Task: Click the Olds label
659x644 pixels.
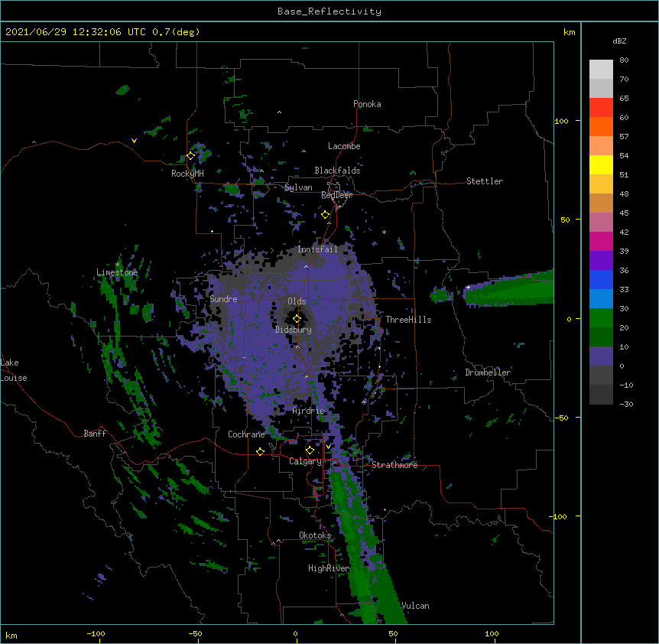Action: (x=297, y=301)
